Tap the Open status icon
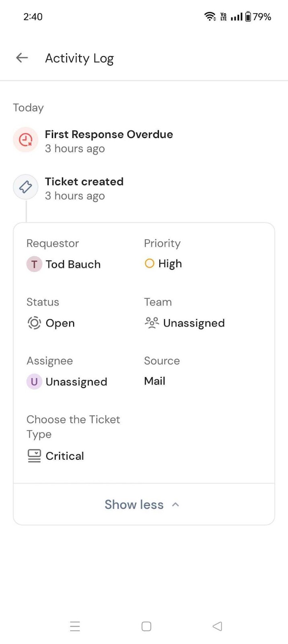The height and width of the screenshot is (644, 288). (x=34, y=323)
